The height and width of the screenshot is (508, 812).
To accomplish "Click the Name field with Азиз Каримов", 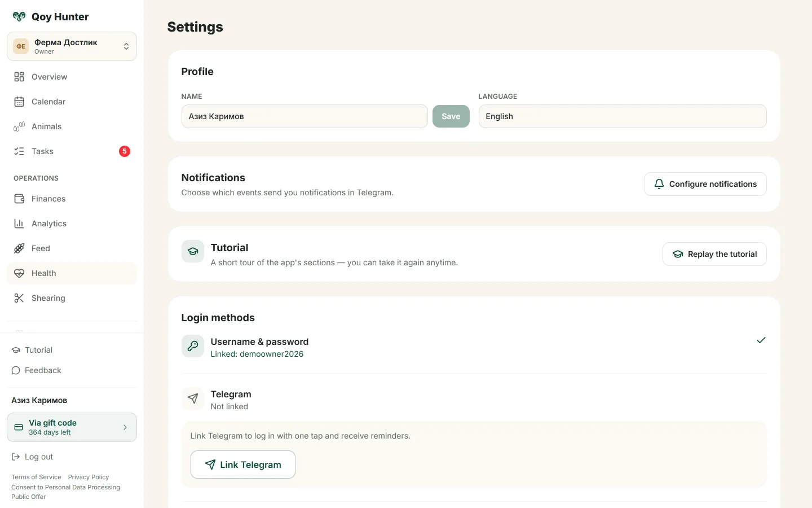I will click(x=304, y=116).
